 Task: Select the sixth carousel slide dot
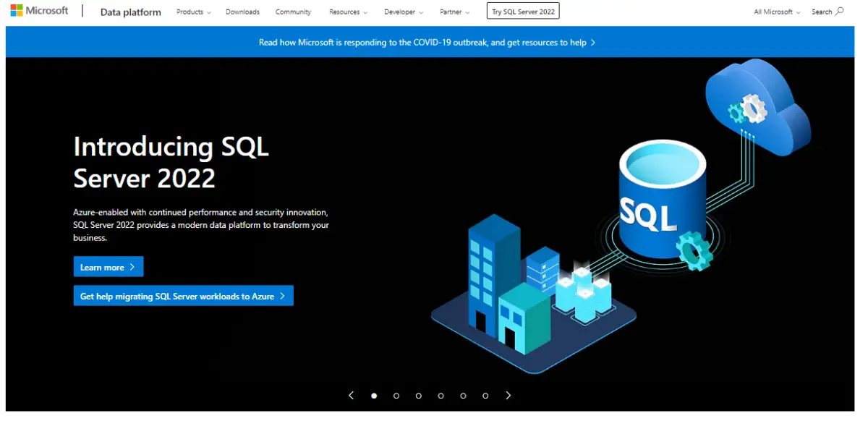tap(485, 396)
